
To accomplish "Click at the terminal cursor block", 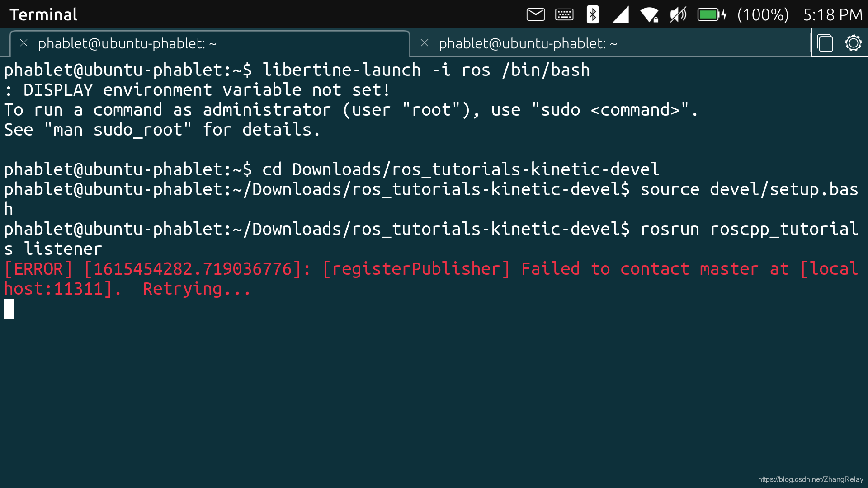I will click(x=9, y=309).
